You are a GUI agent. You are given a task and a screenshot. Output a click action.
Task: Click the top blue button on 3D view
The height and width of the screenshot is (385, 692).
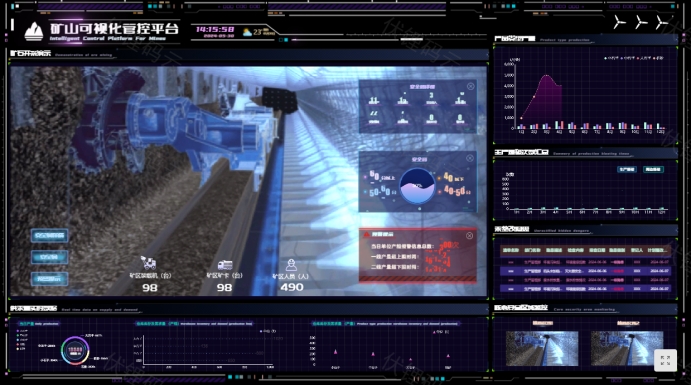coord(49,235)
